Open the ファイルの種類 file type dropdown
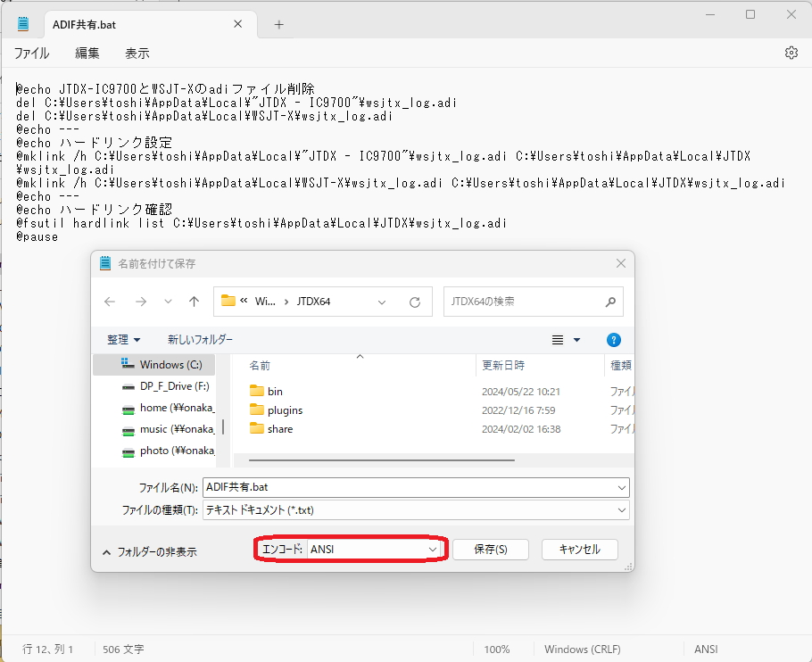 pyautogui.click(x=622, y=511)
